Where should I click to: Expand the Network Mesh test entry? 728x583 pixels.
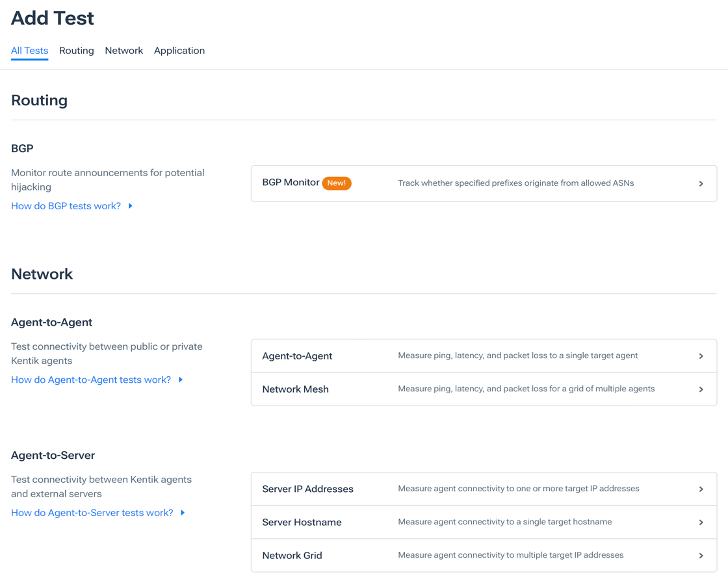tap(484, 389)
